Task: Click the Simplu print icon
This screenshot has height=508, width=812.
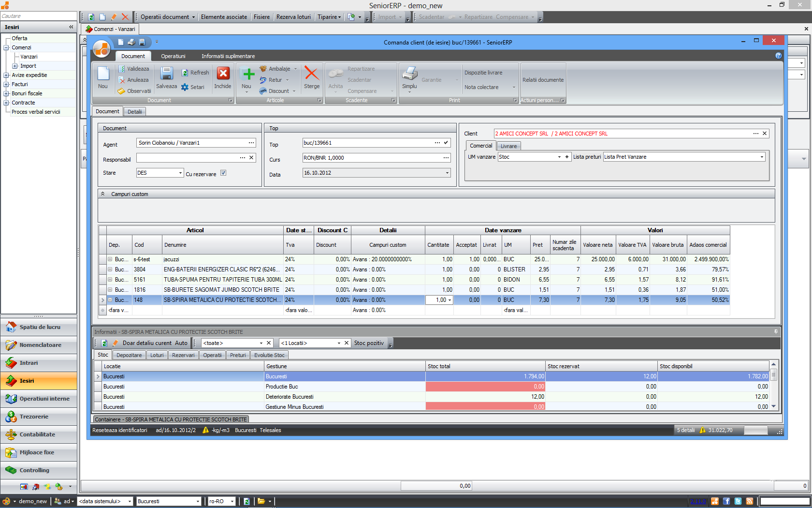Action: click(x=409, y=74)
